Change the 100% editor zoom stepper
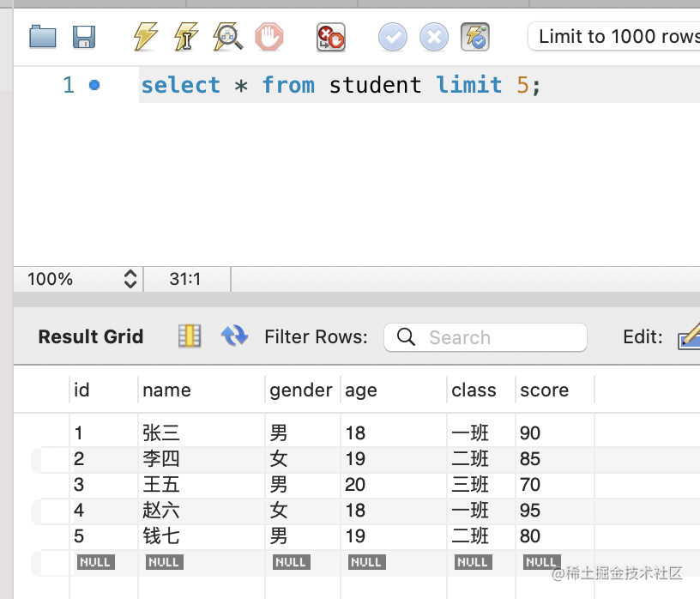The image size is (700, 599). coord(130,279)
